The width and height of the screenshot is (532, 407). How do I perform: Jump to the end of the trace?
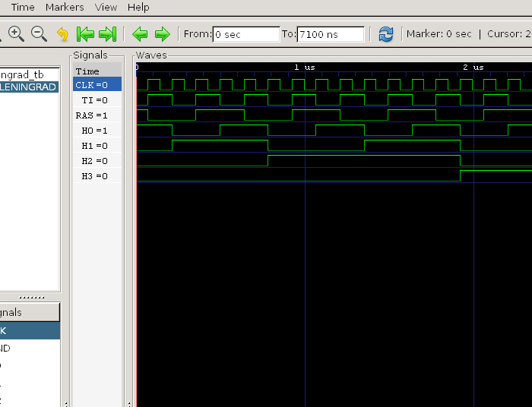pyautogui.click(x=108, y=34)
